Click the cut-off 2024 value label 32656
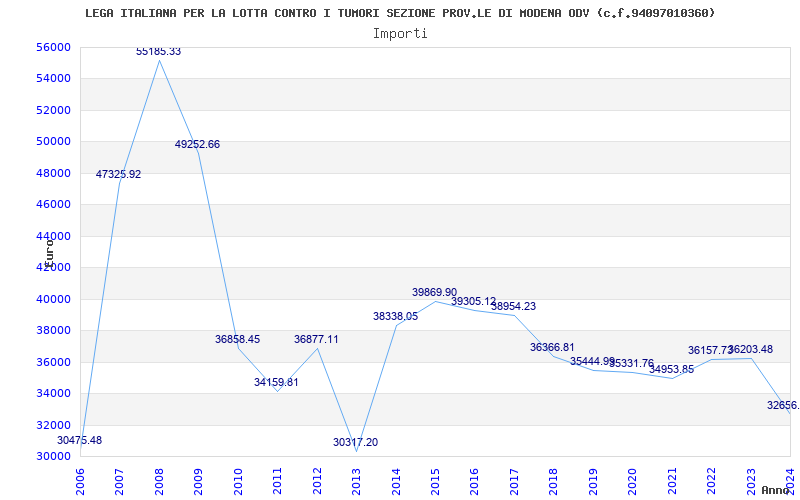Viewport: 800px width, 500px height. [783, 405]
